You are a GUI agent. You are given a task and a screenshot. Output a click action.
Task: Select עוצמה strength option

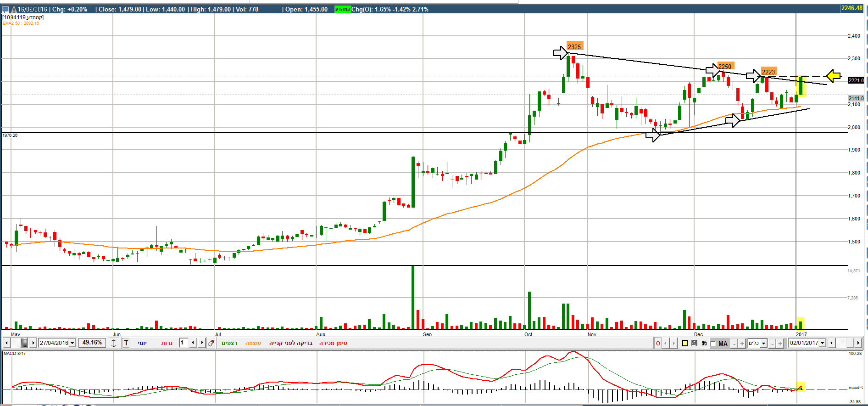click(x=253, y=343)
